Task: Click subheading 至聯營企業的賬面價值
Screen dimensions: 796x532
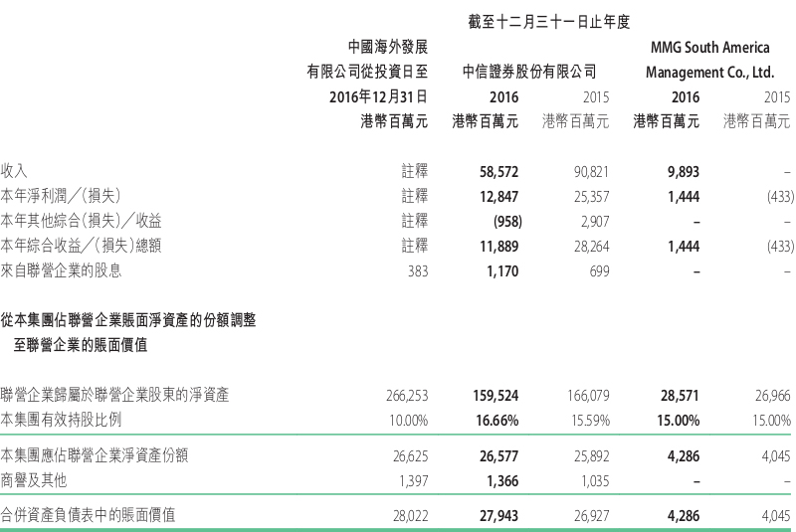Action: [81, 345]
